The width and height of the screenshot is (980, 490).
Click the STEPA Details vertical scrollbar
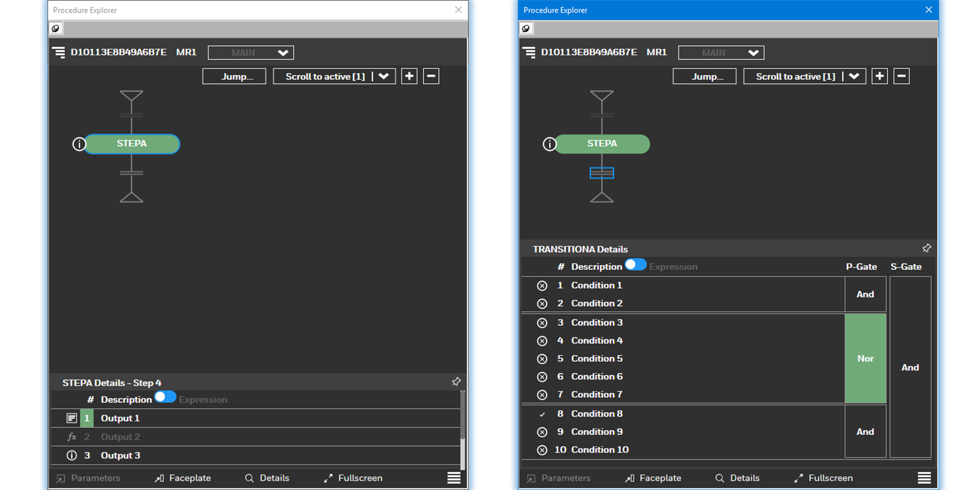coord(462,430)
